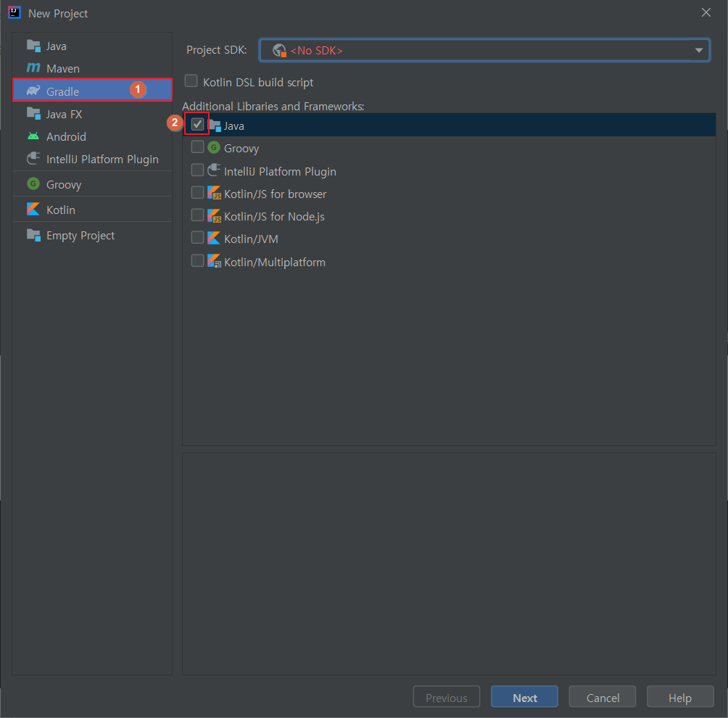The image size is (728, 718).
Task: Select the Maven project type label
Action: click(63, 69)
